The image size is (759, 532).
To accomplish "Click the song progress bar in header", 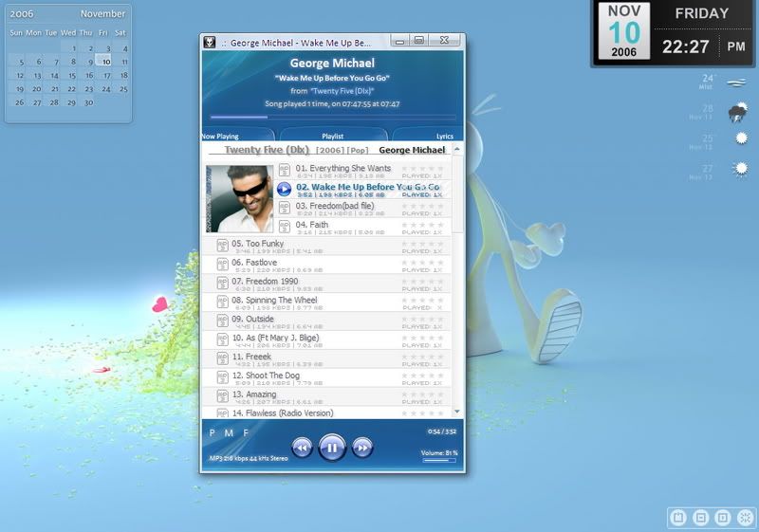I will pos(333,117).
